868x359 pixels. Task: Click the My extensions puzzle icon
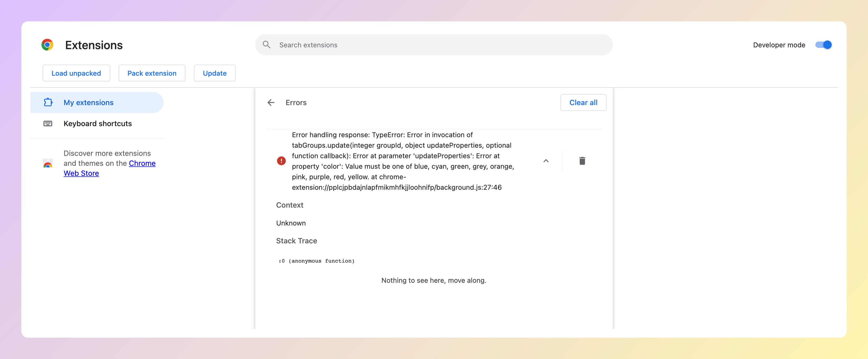48,102
